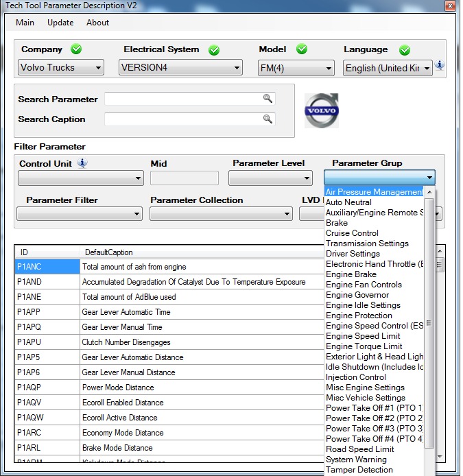Click the green check next to Company
Image resolution: width=463 pixels, height=476 pixels.
76,49
